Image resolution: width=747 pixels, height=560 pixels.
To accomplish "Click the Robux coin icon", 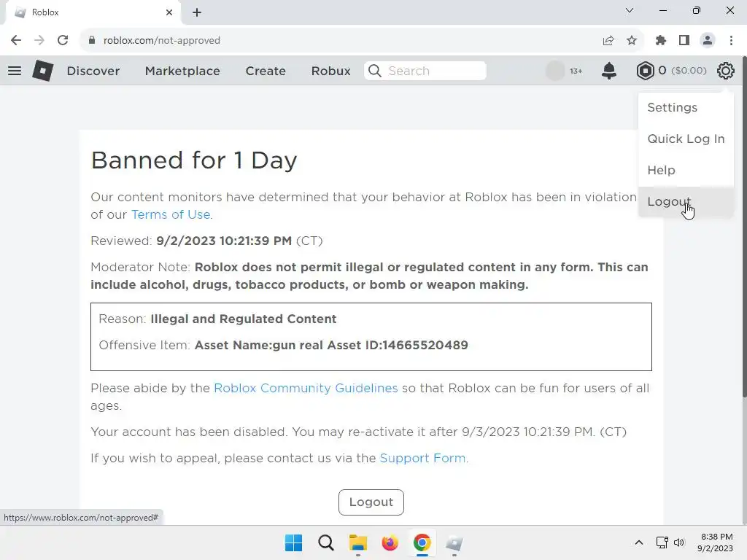I will pos(645,71).
